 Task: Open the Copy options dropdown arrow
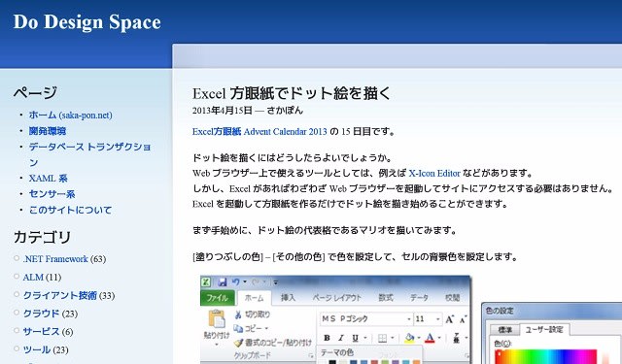266,328
